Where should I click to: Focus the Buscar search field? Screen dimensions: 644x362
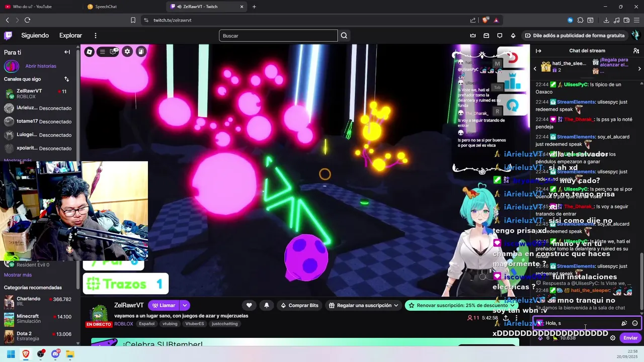278,36
